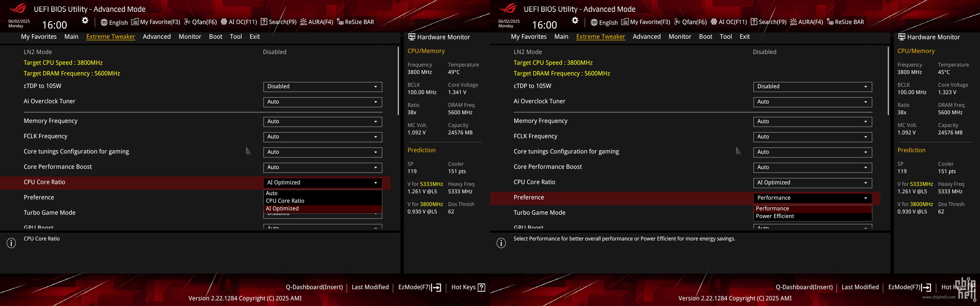Open My Favorite(F3) in left BIOS screen
The height and width of the screenshot is (306, 980).
coord(156,22)
